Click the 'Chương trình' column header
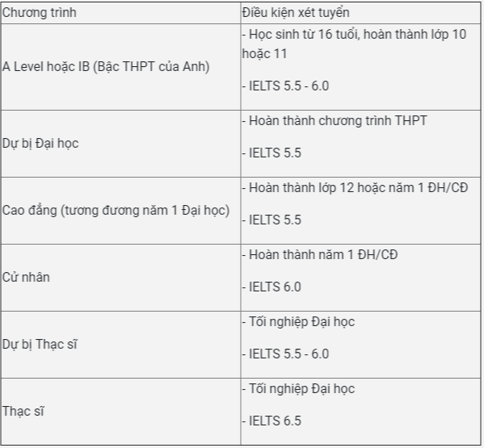This screenshot has width=484, height=448. click(120, 13)
